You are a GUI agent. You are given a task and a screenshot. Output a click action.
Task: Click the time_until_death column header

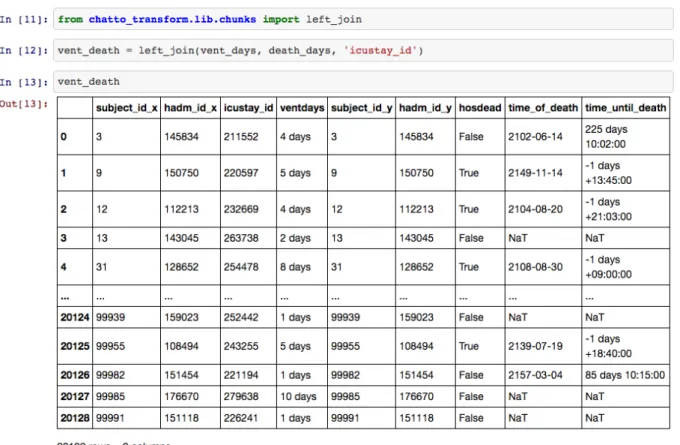tap(625, 108)
